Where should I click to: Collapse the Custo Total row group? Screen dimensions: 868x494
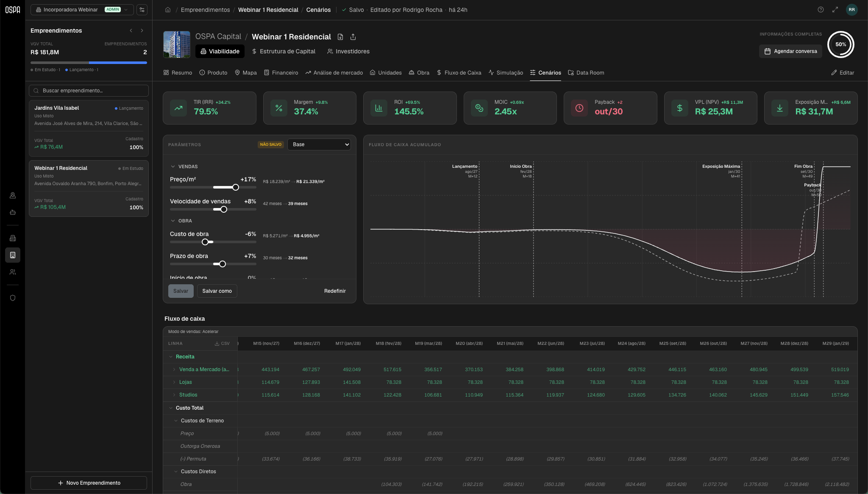tap(171, 408)
